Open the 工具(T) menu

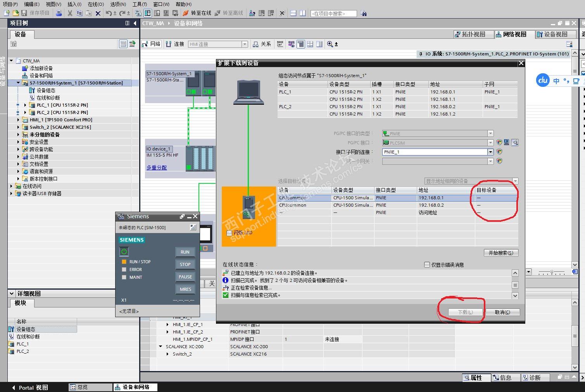point(140,4)
